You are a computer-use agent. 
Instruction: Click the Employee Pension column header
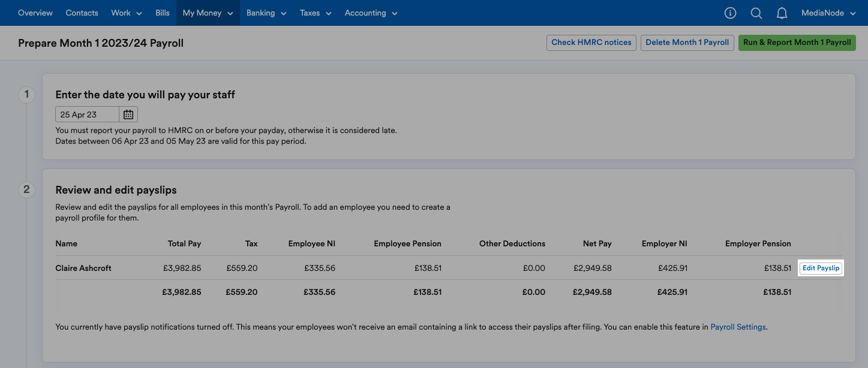407,243
